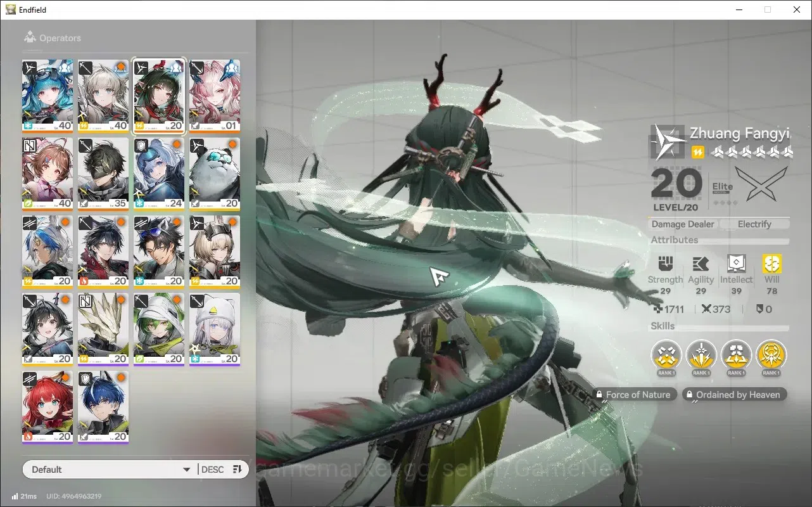This screenshot has width=812, height=507.
Task: Click the Damage Dealer role tag
Action: [x=683, y=224]
